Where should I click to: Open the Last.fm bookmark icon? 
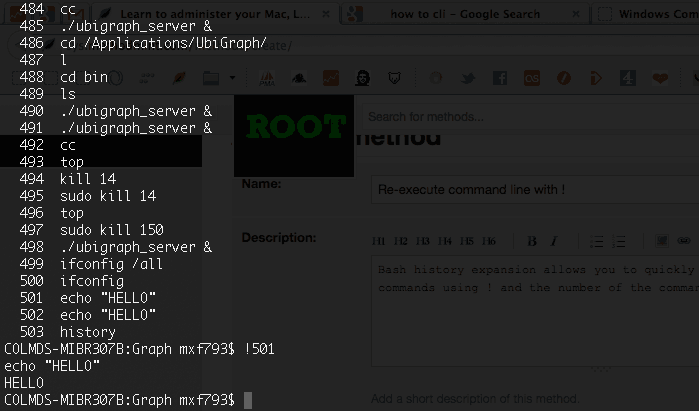532,78
